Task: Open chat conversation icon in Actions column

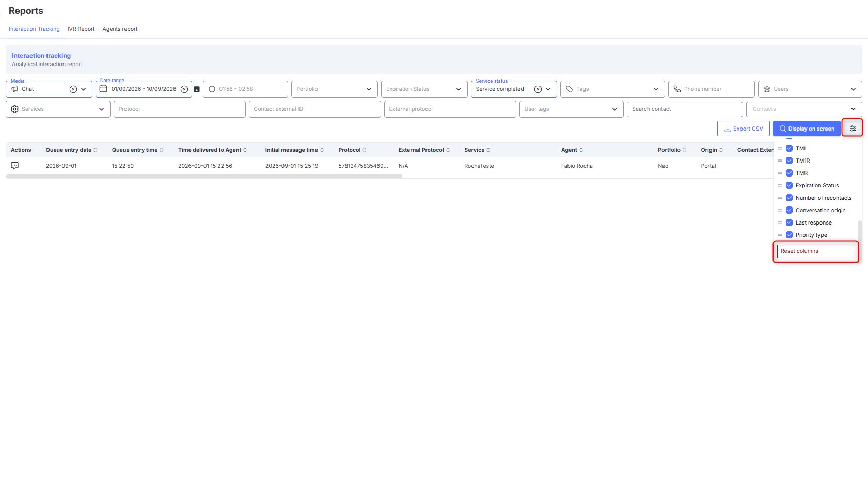Action: [x=15, y=166]
